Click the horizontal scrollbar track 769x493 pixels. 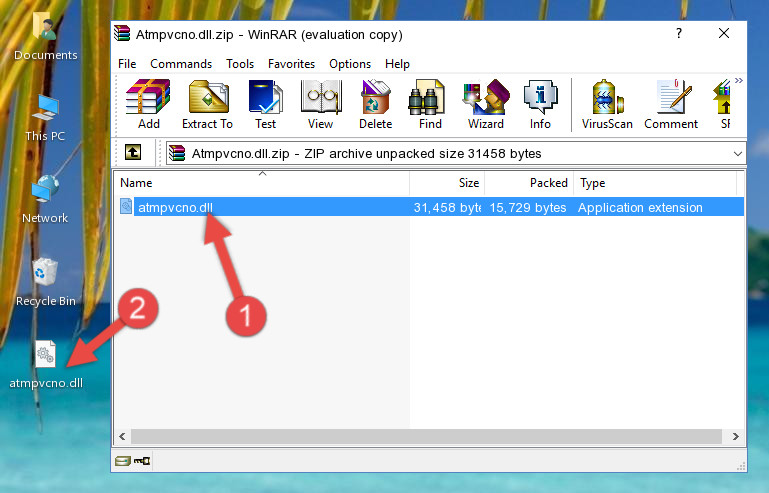coord(426,436)
